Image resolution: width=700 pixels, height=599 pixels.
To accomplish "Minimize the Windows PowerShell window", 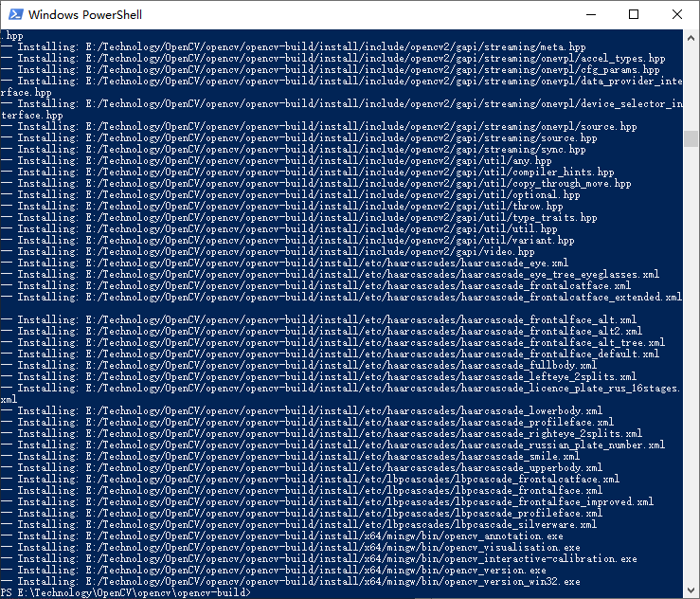I will click(591, 15).
